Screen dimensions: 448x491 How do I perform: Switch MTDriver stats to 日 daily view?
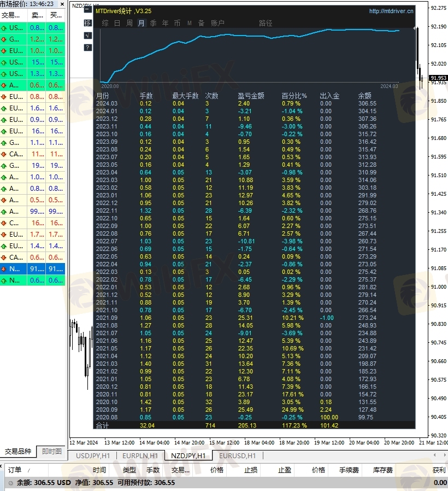click(117, 23)
